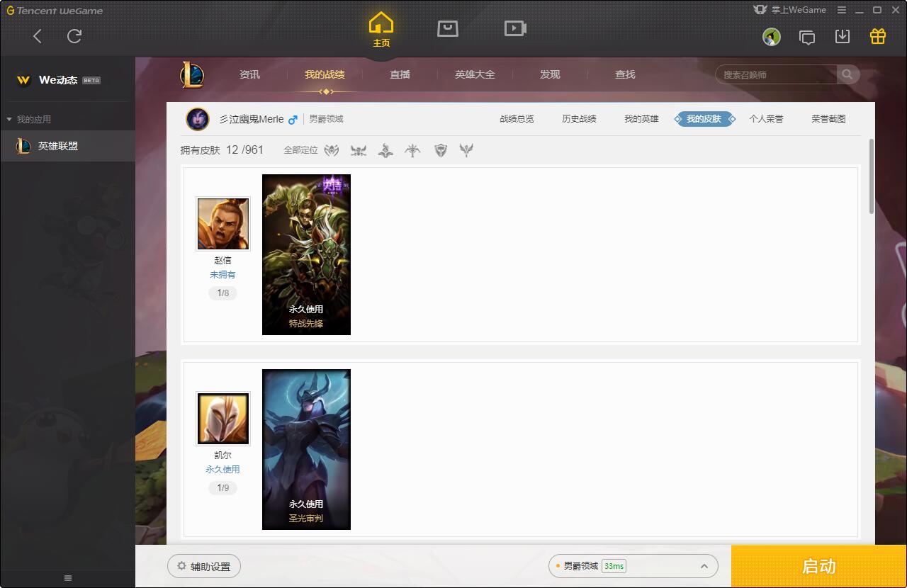
Task: Click the yellow gift box icon
Action: (x=878, y=37)
